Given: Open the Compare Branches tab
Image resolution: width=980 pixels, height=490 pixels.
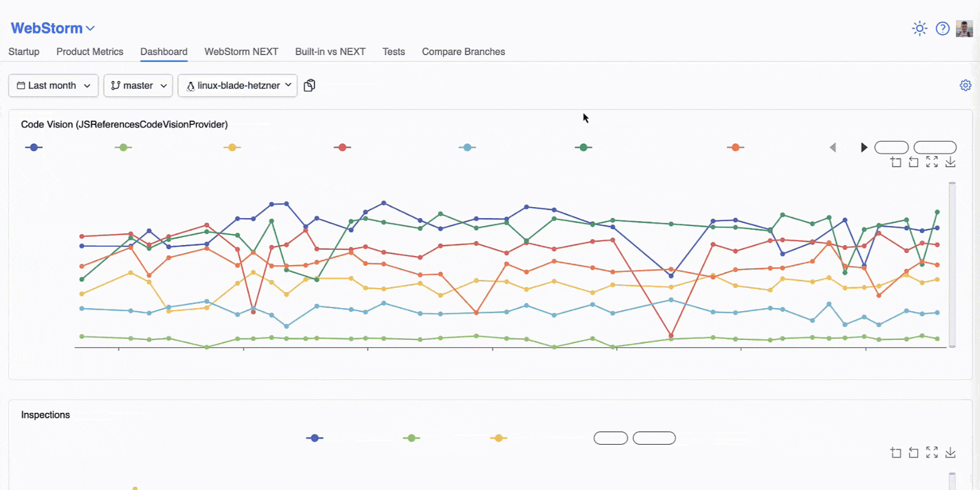Looking at the screenshot, I should pos(463,52).
